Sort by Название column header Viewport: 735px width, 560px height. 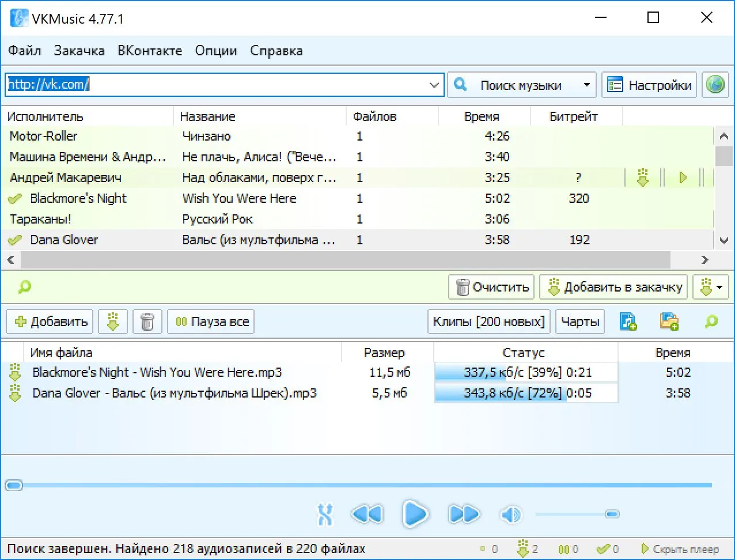pos(260,116)
